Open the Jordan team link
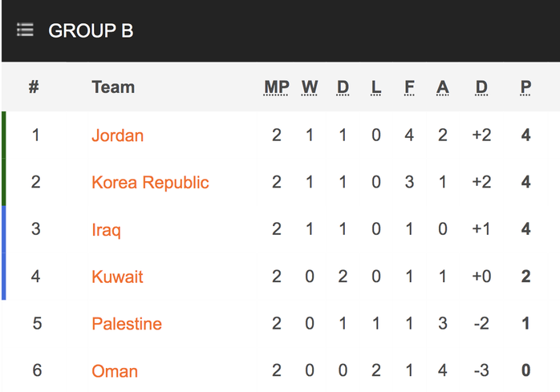Screen dimensions: 560x392 (117, 135)
